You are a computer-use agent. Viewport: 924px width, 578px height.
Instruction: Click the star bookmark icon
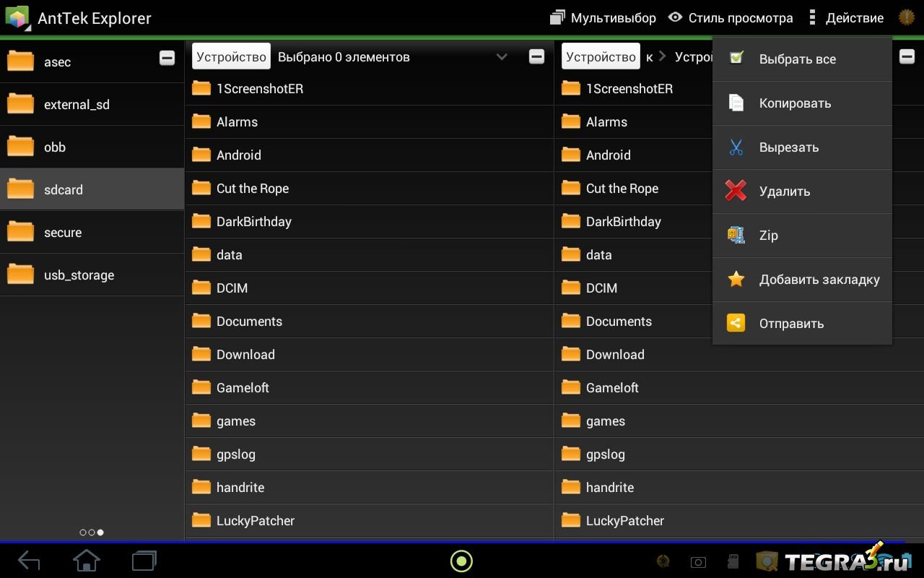736,279
